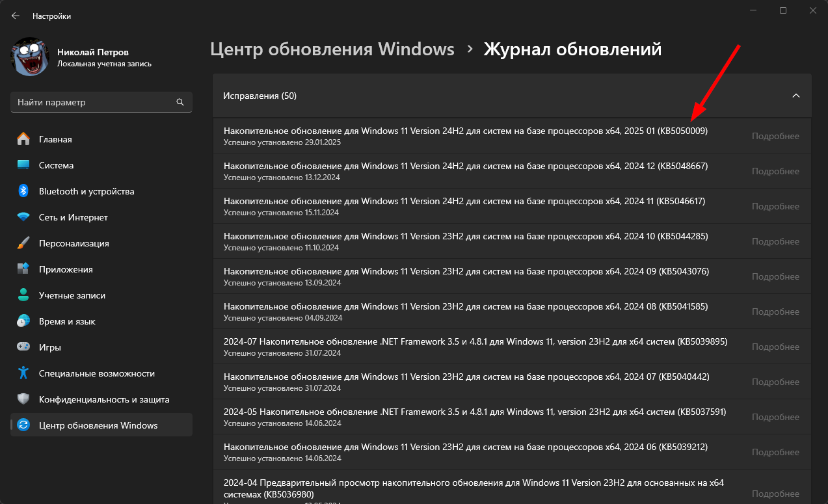Click the text Успешно установлено 29.01.2025
The width and height of the screenshot is (828, 504).
tap(282, 142)
